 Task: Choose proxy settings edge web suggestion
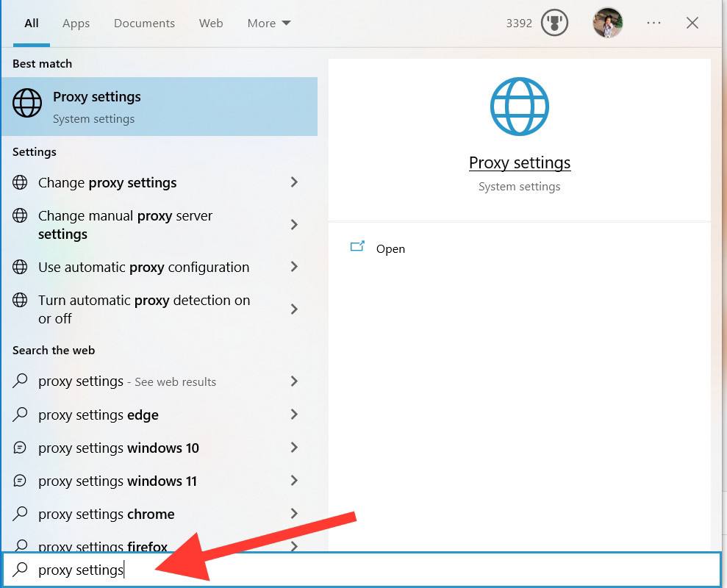pyautogui.click(x=99, y=415)
